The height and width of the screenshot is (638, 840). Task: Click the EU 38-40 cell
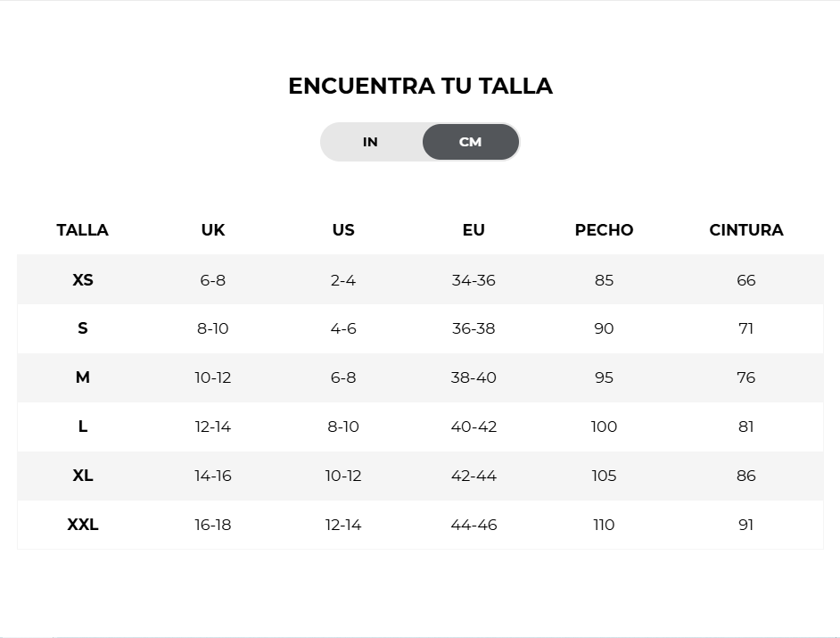pyautogui.click(x=474, y=377)
